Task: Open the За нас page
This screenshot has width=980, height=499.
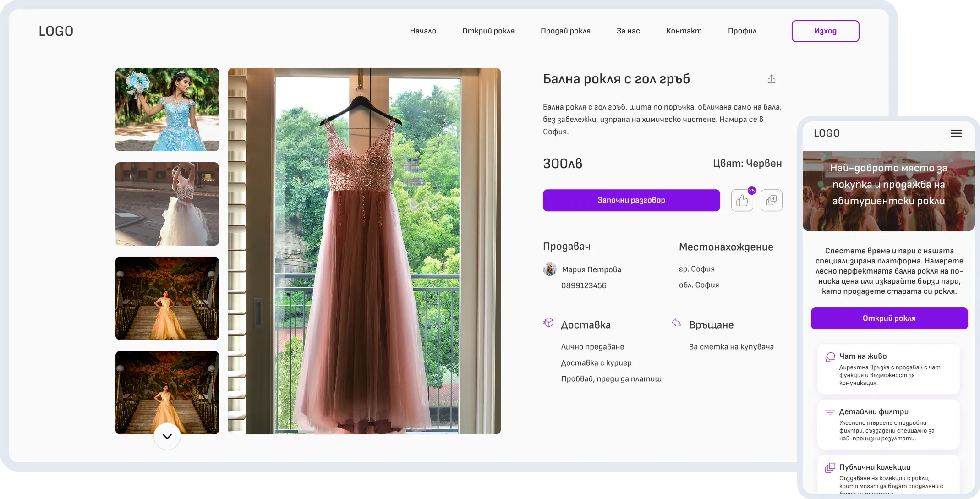Action: coord(628,31)
